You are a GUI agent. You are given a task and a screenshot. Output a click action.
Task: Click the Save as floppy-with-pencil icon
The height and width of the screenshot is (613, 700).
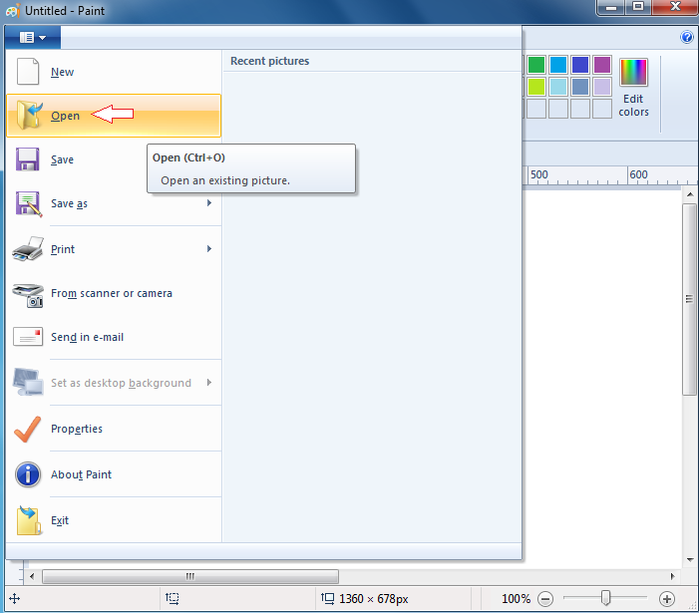pyautogui.click(x=29, y=204)
